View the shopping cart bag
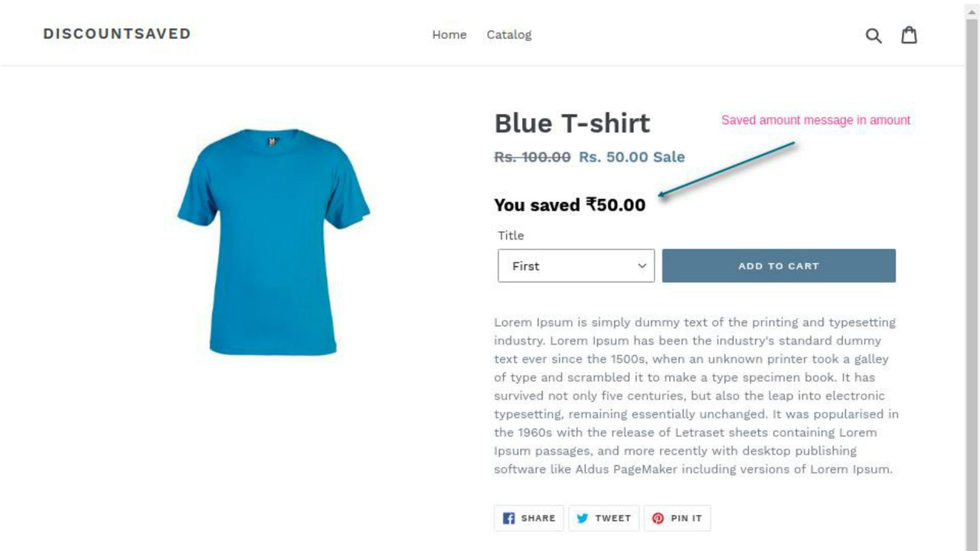This screenshot has height=551, width=980. (x=910, y=34)
